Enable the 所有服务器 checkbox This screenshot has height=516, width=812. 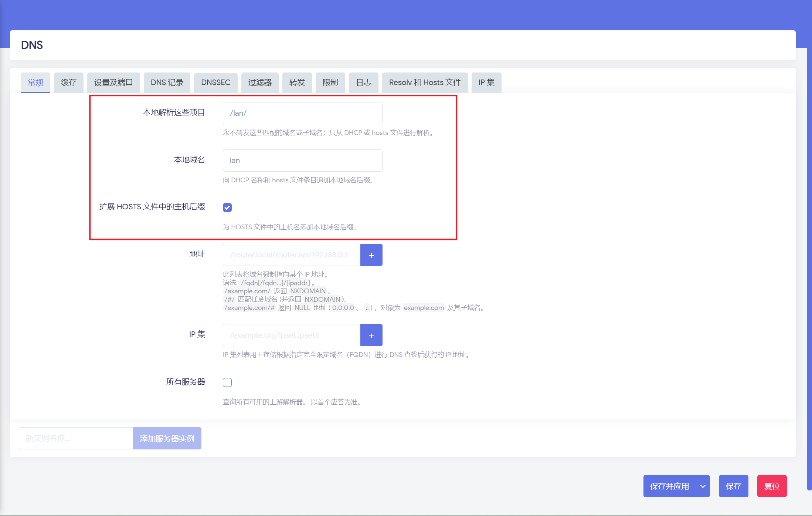[x=227, y=382]
